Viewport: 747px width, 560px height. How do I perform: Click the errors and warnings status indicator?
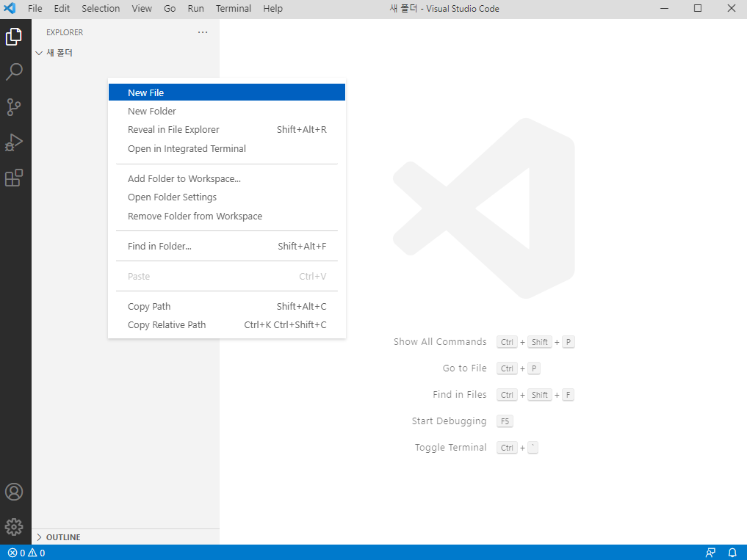pyautogui.click(x=26, y=553)
